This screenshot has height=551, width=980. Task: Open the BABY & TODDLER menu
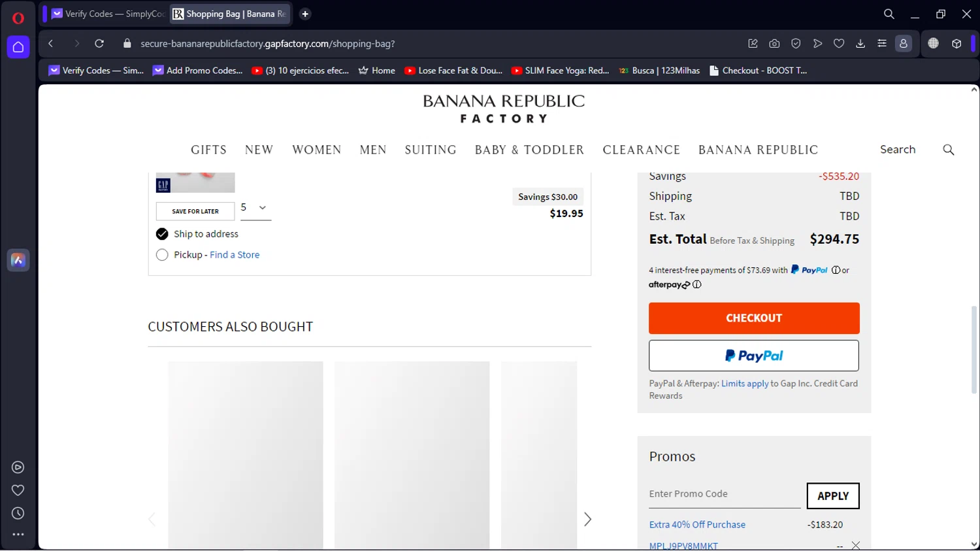pos(529,150)
